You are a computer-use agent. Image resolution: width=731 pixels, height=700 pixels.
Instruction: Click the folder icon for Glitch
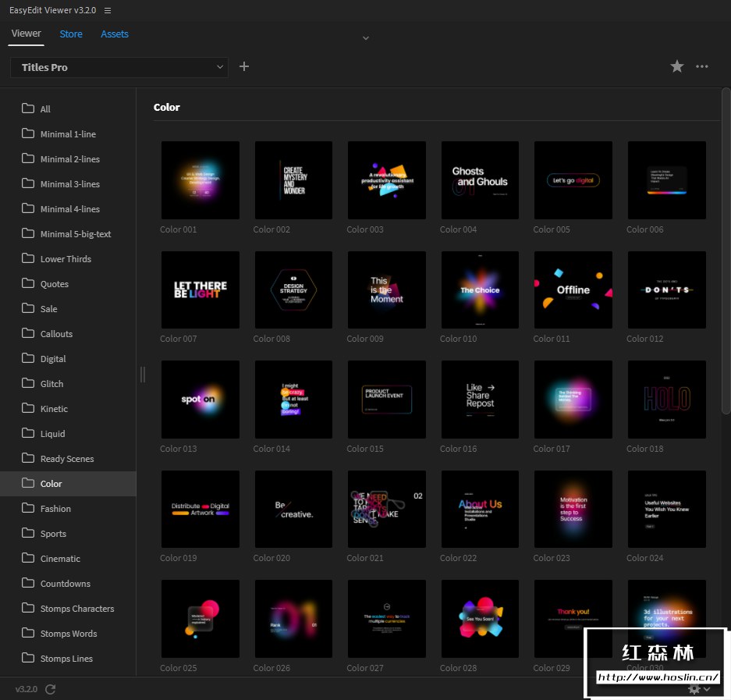tap(28, 383)
